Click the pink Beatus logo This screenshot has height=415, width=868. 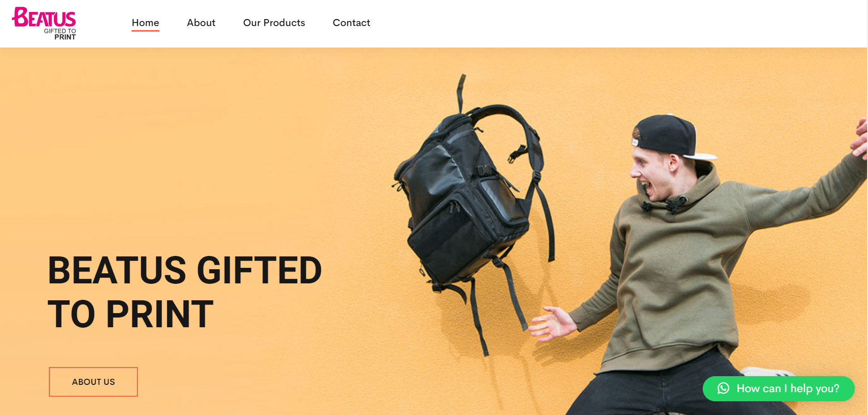pos(44,23)
